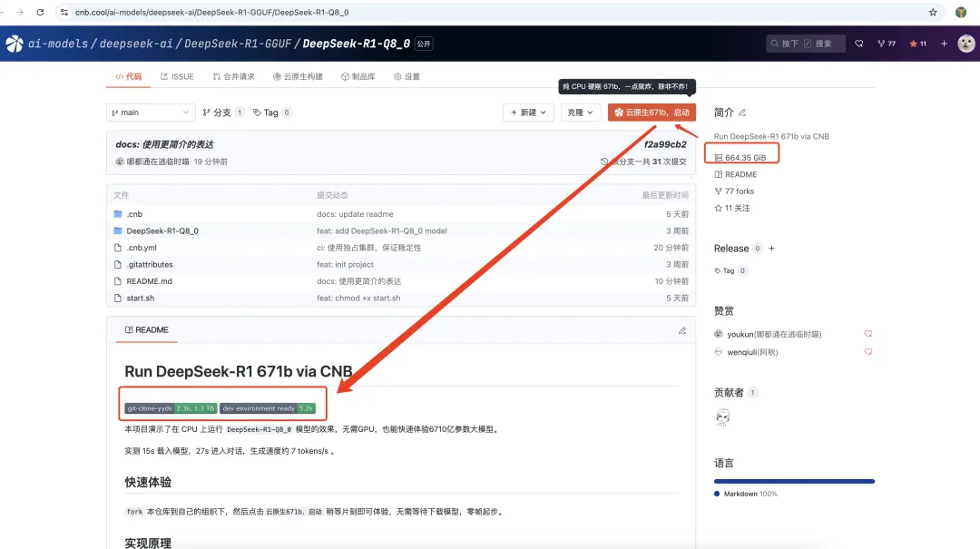
Task: Focus the 搜索 search field in header
Action: pos(806,44)
